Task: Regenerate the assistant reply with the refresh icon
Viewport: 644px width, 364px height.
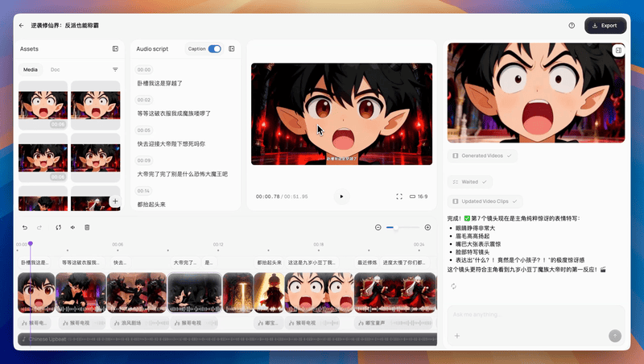Action: (x=453, y=286)
